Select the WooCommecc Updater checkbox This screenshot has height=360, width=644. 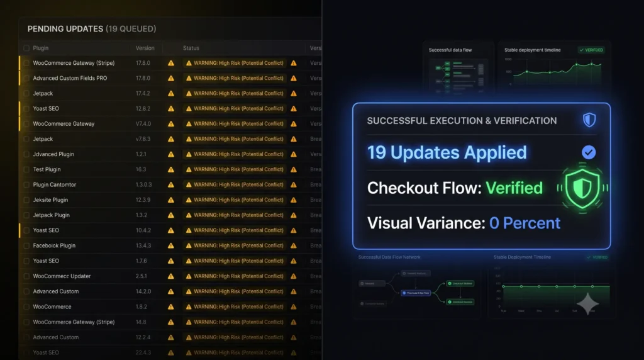pyautogui.click(x=26, y=276)
